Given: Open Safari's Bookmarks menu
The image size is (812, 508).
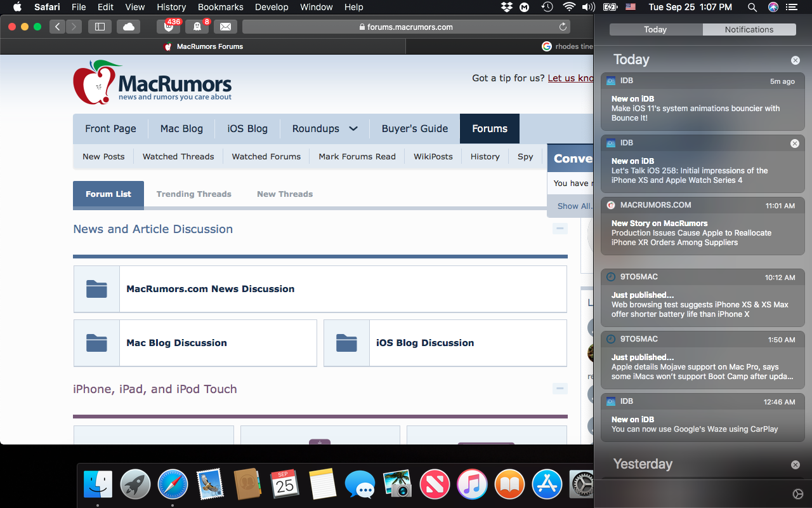Looking at the screenshot, I should (220, 7).
